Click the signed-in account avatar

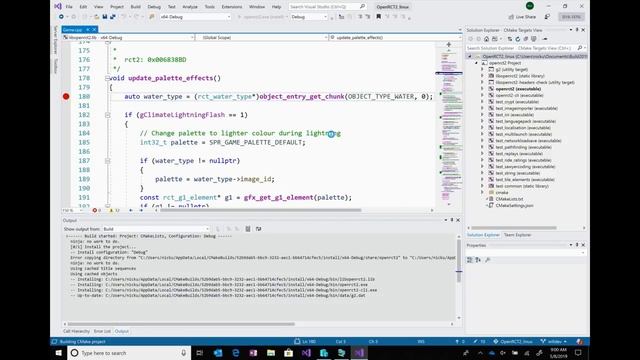pyautogui.click(x=530, y=6)
